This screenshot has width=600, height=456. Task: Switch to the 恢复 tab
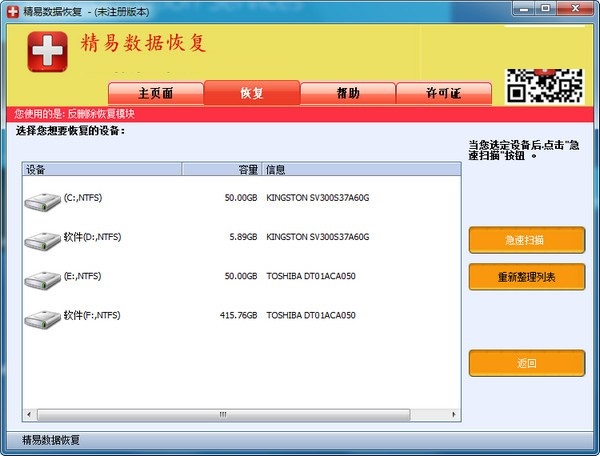pos(252,93)
